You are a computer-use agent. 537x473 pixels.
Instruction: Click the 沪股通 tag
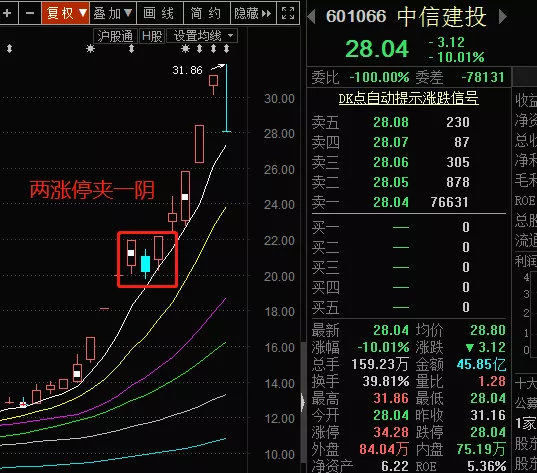coord(115,36)
